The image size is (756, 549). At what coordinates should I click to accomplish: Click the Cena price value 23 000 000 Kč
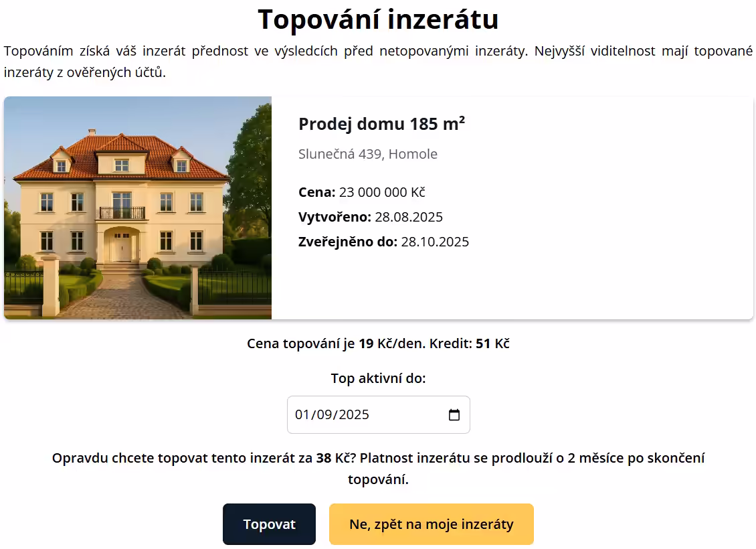tap(381, 192)
